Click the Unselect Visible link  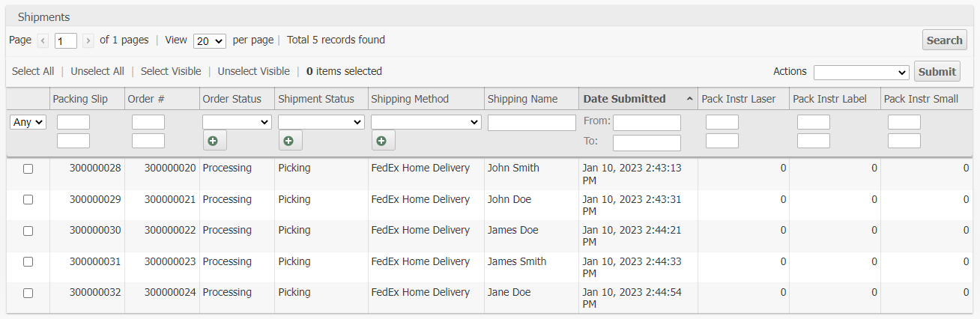point(253,71)
